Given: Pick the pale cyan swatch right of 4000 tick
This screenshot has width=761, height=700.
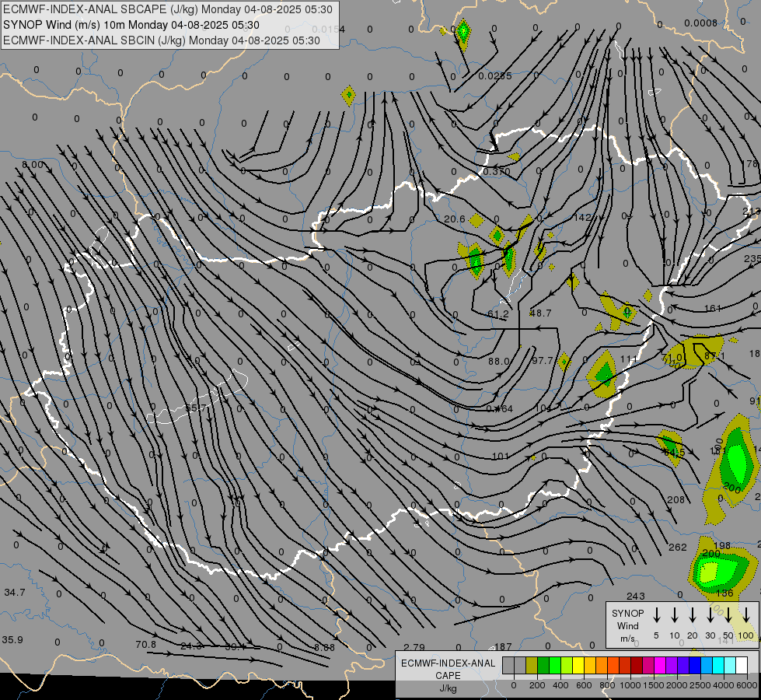Looking at the screenshot, I should pyautogui.click(x=731, y=666).
